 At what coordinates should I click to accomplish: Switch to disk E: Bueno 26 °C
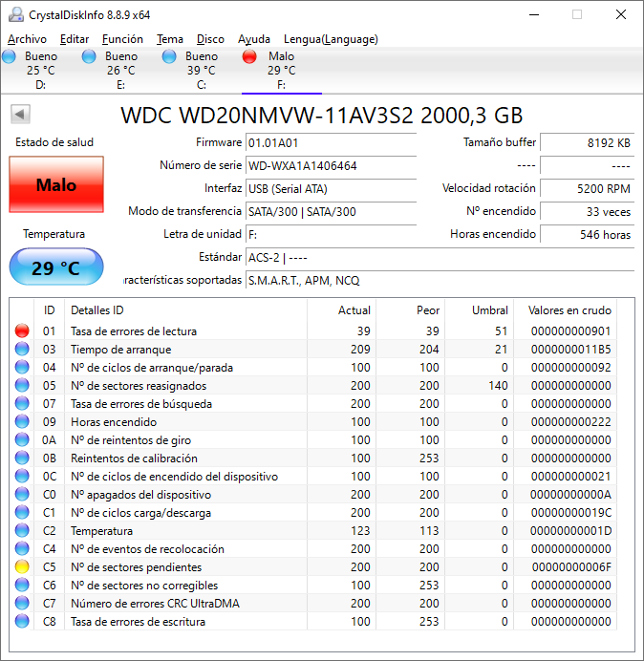[x=121, y=70]
